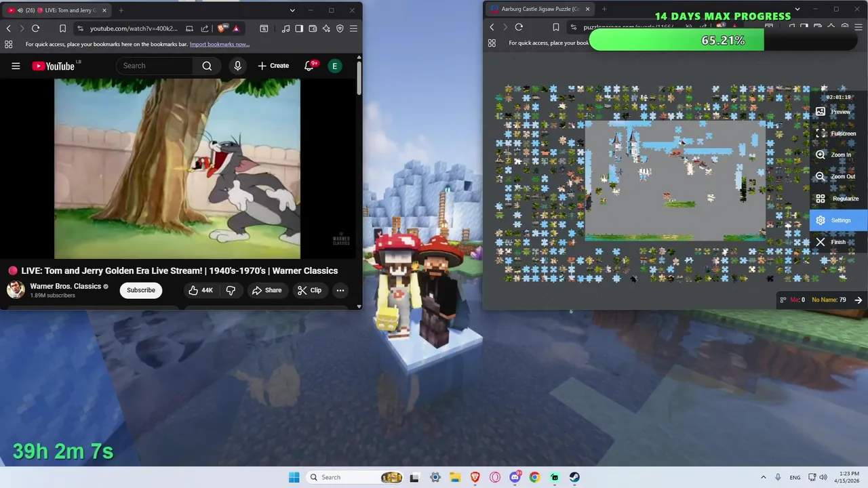The image size is (868, 488).
Task: Open apps grid on YouTube bookmarks bar
Action: pyautogui.click(x=8, y=44)
